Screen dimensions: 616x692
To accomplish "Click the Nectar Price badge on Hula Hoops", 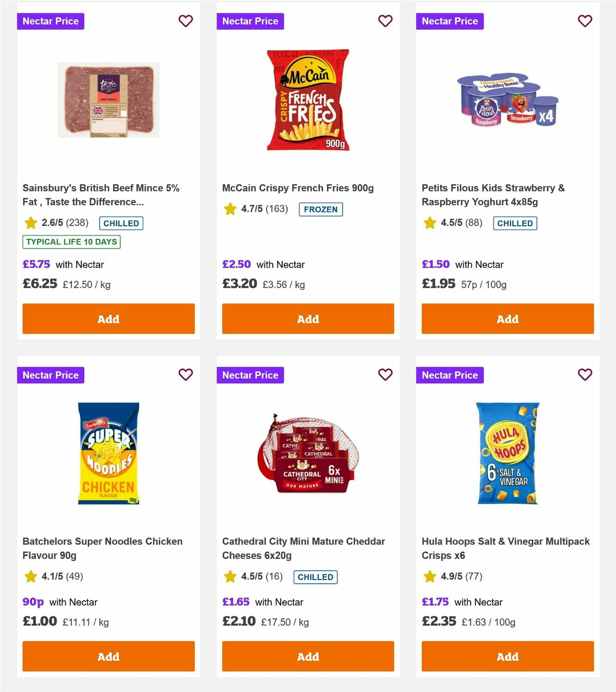I will pyautogui.click(x=450, y=375).
